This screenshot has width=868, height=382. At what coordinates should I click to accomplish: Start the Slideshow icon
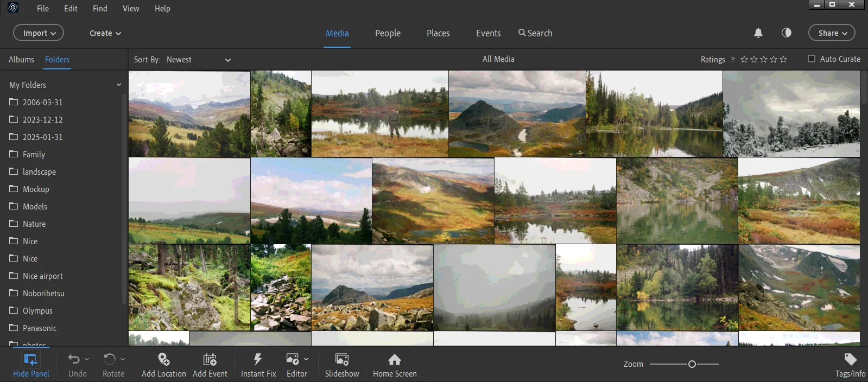click(342, 359)
